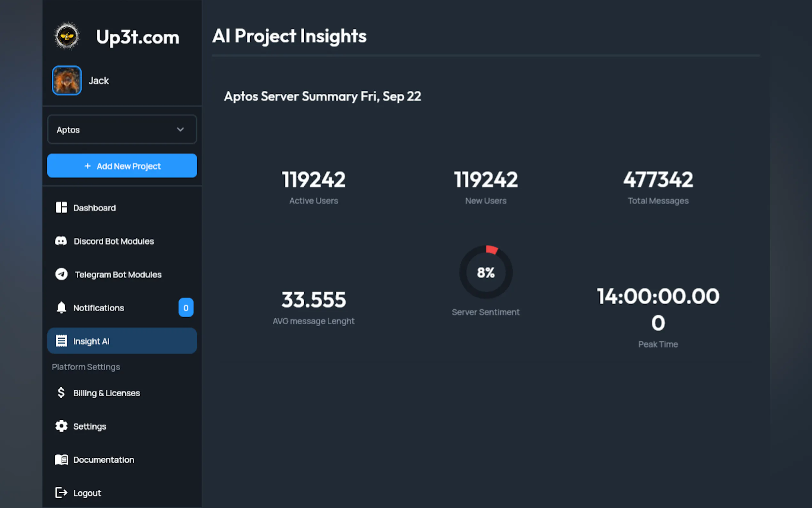Viewport: 812px width, 508px height.
Task: Click the Notifications bell icon
Action: point(61,307)
